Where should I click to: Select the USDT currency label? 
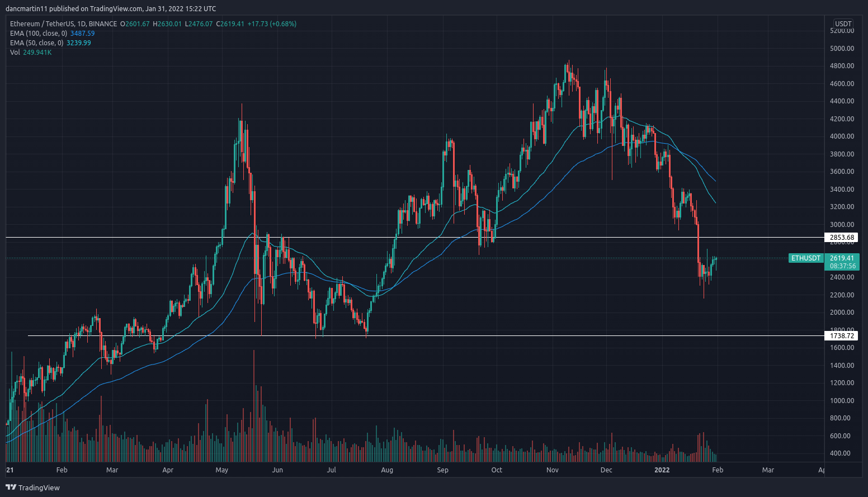pyautogui.click(x=843, y=23)
